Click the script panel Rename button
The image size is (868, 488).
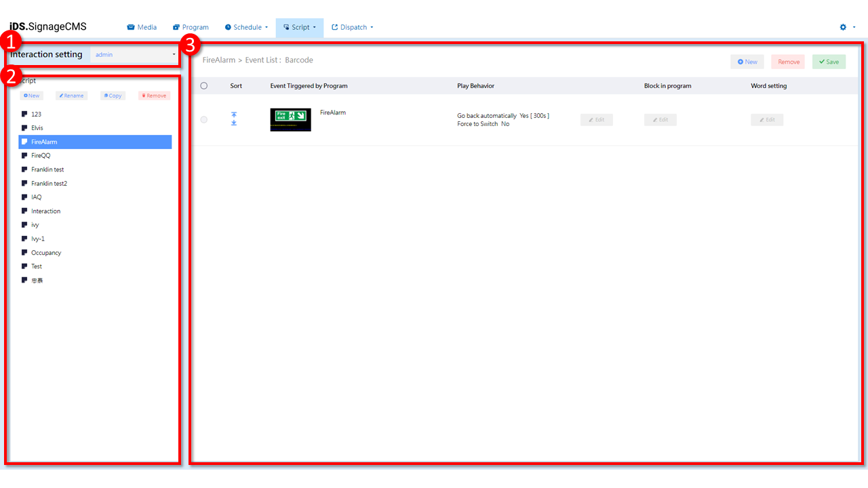(x=71, y=96)
